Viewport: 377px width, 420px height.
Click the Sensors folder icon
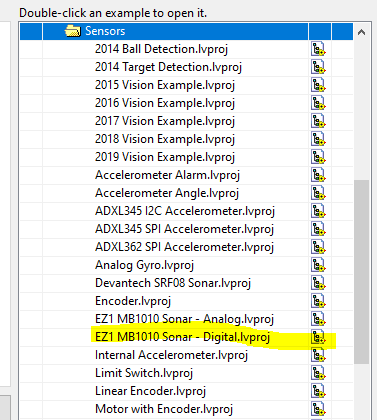[73, 31]
